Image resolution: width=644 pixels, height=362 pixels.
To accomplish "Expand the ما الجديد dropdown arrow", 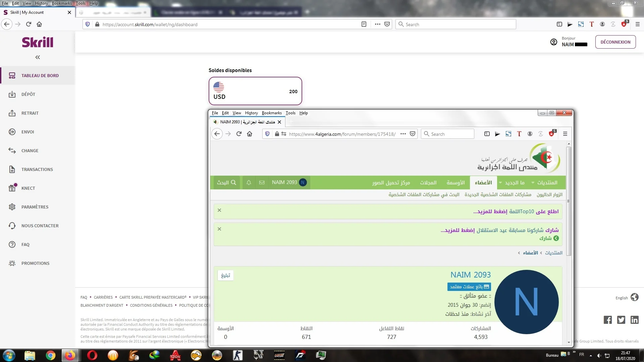I will click(500, 183).
